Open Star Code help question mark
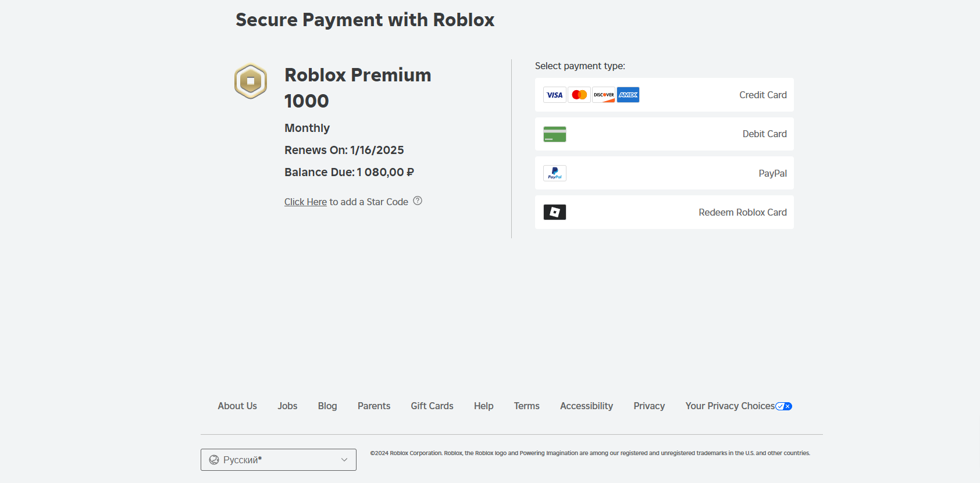 click(418, 201)
